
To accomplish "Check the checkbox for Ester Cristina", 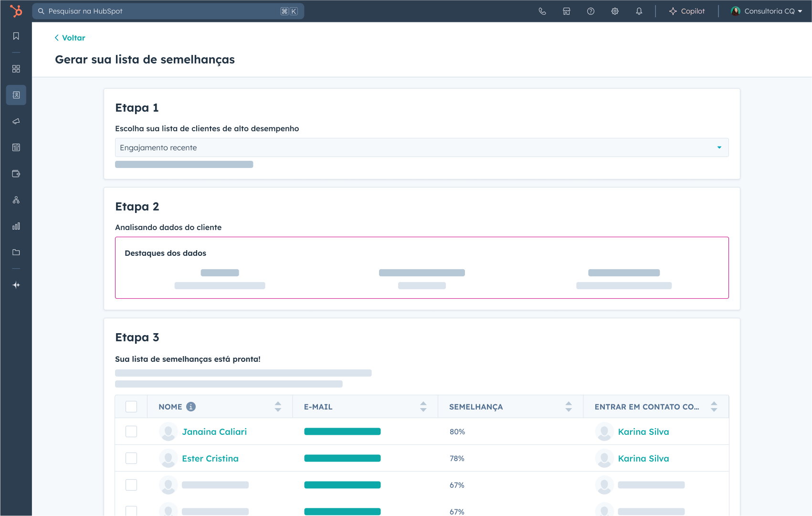I will (131, 458).
